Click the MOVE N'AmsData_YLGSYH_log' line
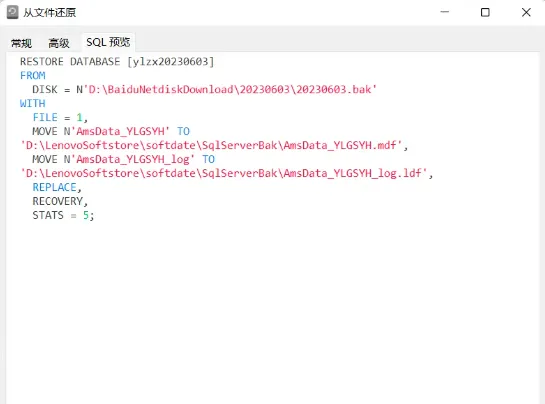545x404 pixels. click(123, 159)
